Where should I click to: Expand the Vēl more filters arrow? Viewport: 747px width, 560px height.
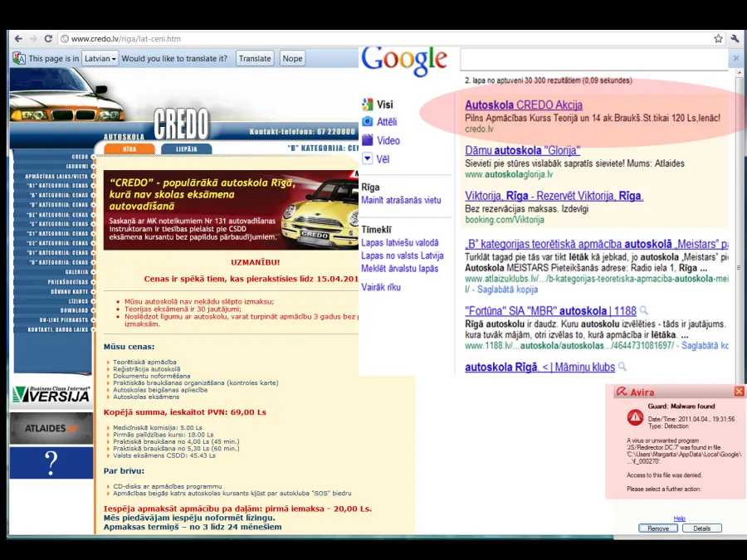click(x=368, y=158)
